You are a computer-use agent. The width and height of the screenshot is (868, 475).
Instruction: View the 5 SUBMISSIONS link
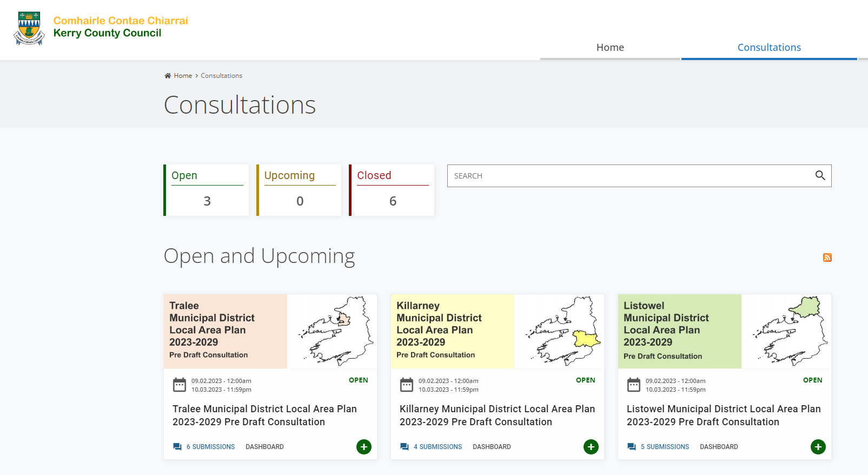pyautogui.click(x=665, y=447)
